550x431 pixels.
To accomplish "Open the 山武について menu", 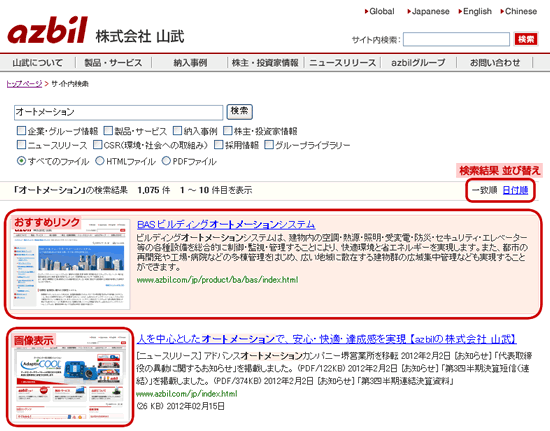I will click(38, 63).
